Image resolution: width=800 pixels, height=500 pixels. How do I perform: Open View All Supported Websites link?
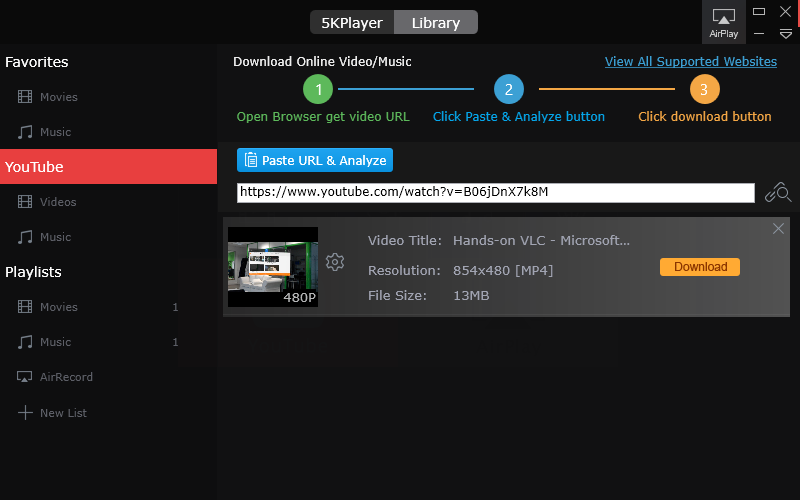tap(691, 62)
